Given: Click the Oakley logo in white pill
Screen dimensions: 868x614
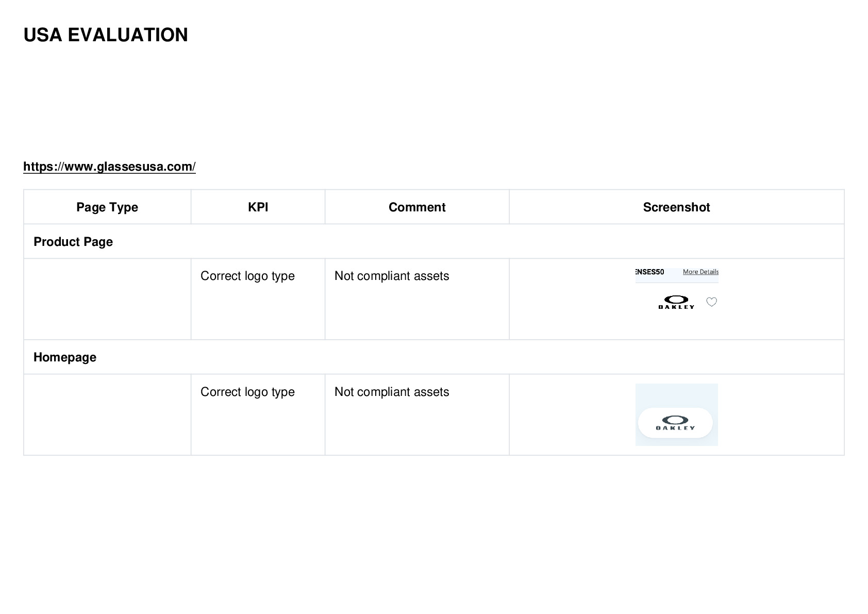Looking at the screenshot, I should click(675, 423).
